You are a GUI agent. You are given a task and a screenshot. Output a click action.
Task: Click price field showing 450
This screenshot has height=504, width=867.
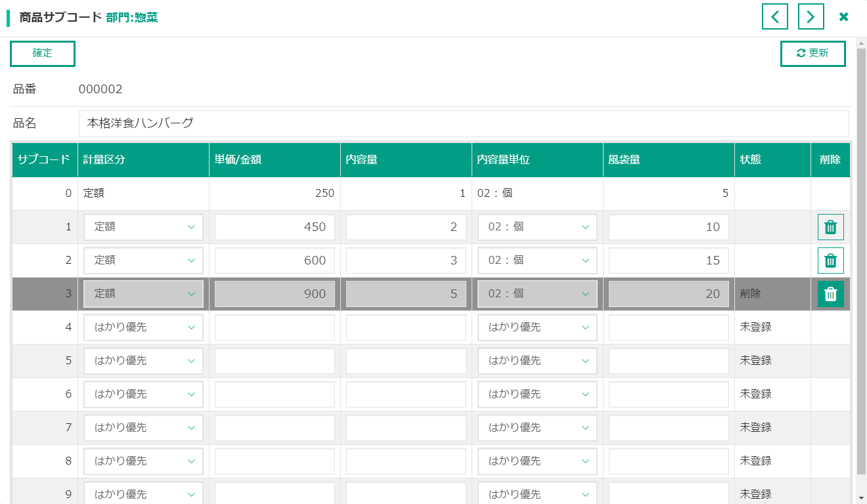tap(275, 227)
